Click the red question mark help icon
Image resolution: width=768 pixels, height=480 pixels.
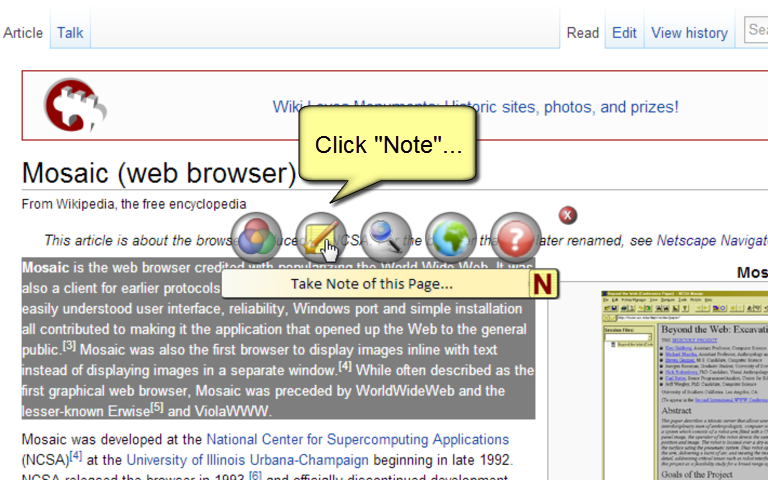tap(515, 238)
